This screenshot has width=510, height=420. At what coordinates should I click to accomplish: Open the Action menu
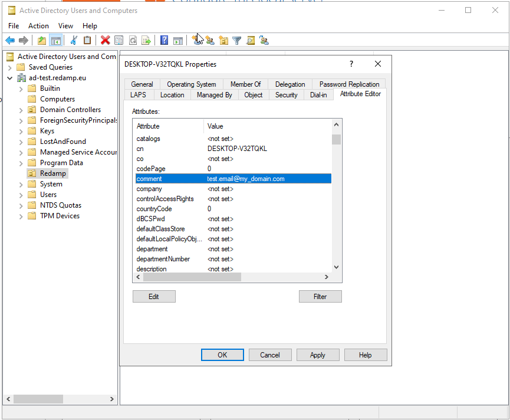click(38, 26)
